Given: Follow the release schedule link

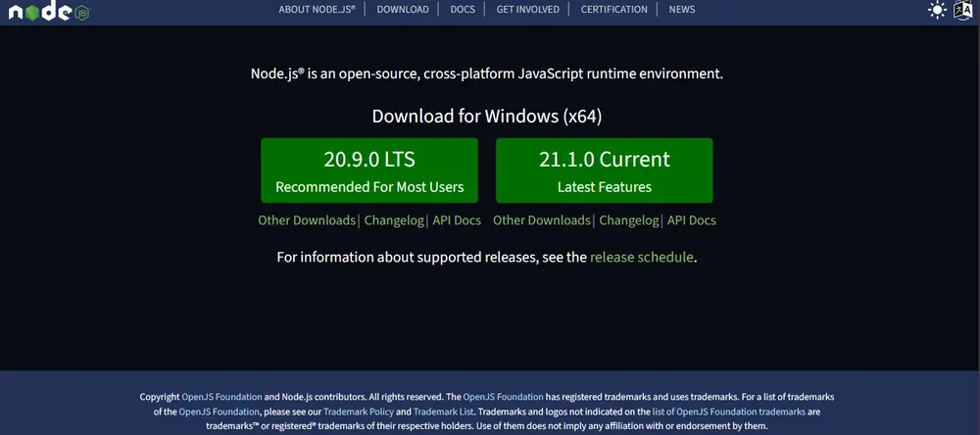Looking at the screenshot, I should click(642, 258).
